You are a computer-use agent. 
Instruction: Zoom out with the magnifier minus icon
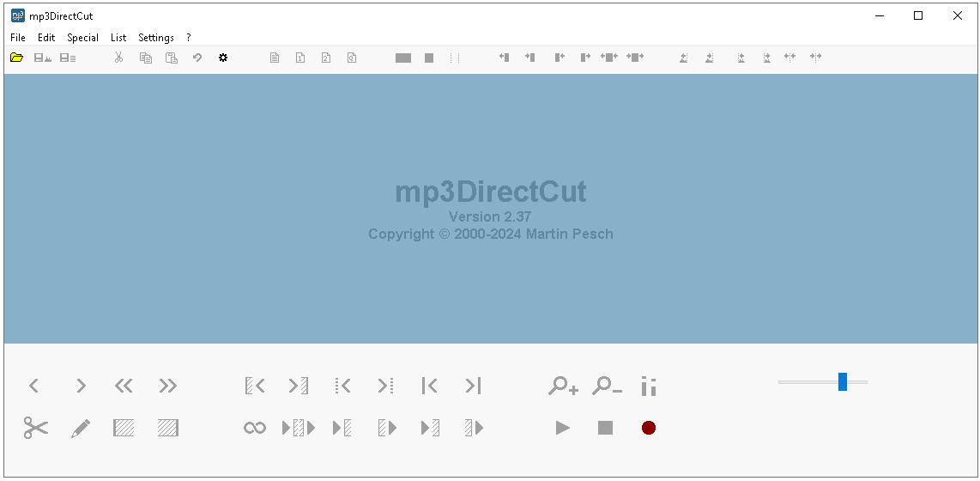607,386
